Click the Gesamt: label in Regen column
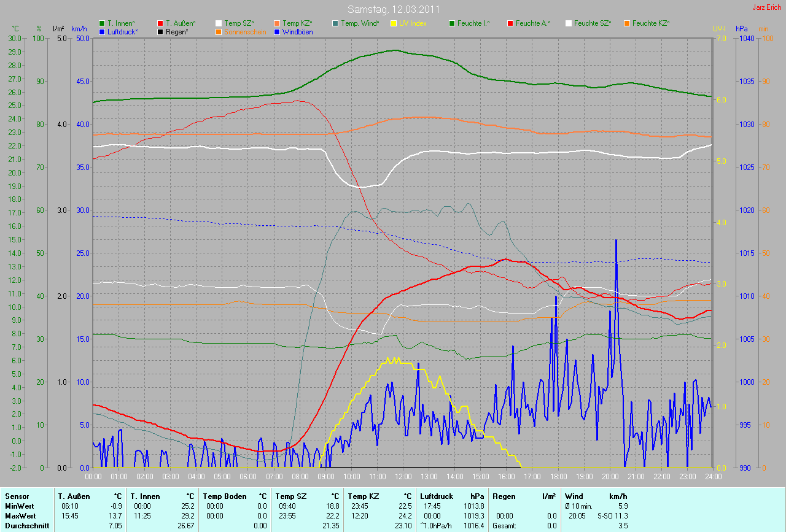Viewport: 786px width, 532px height. click(505, 526)
